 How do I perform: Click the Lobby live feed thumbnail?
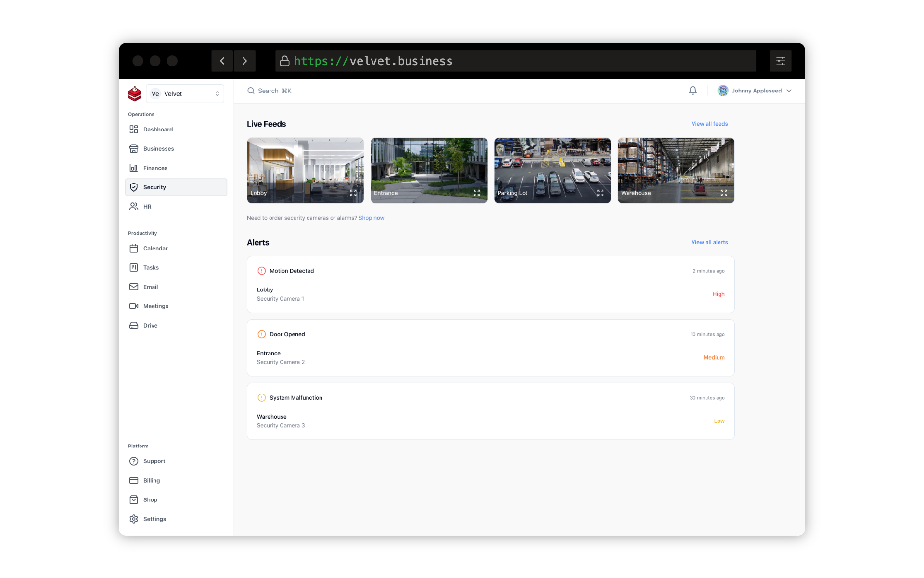305,170
